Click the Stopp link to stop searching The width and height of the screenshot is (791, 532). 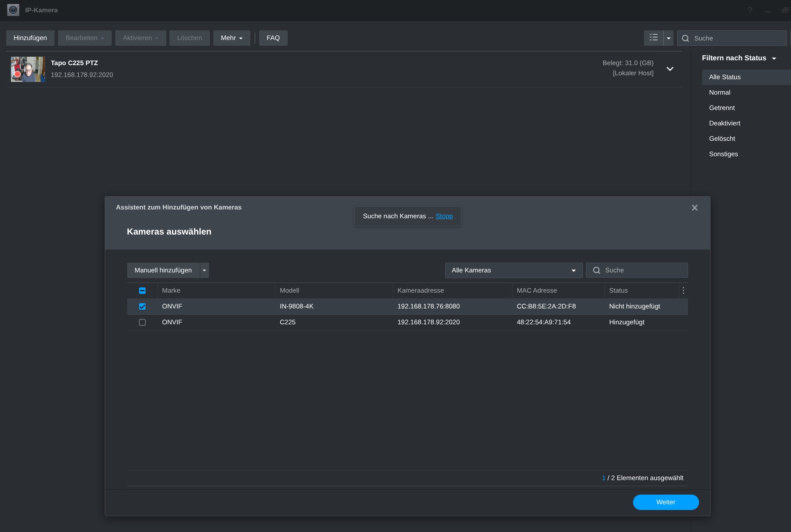[x=444, y=216]
